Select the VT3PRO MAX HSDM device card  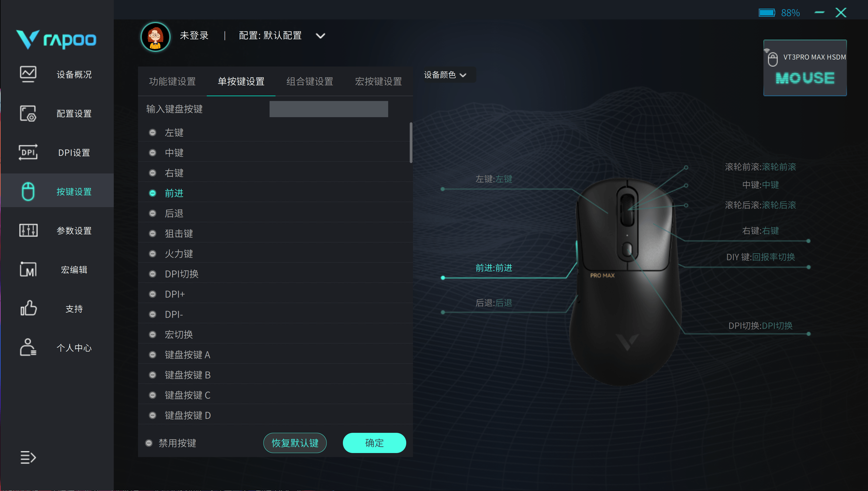point(805,68)
